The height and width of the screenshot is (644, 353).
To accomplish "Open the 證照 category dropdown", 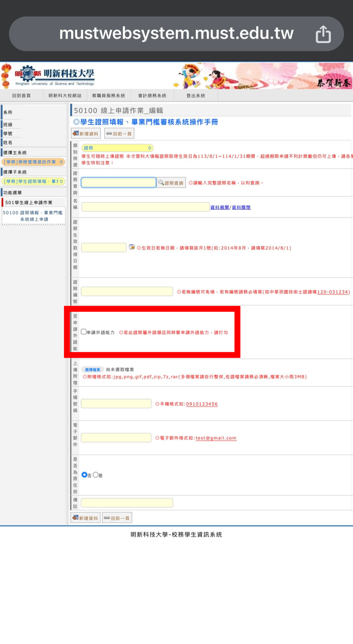I will [x=117, y=148].
